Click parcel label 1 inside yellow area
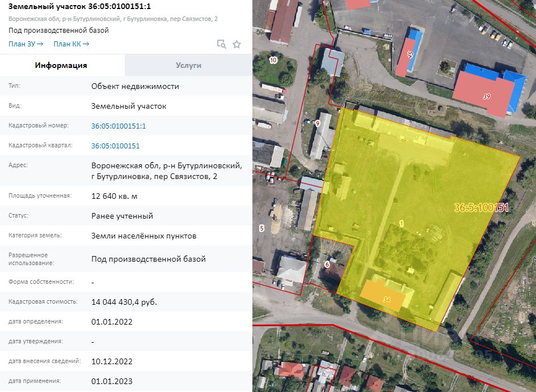 [x=402, y=224]
